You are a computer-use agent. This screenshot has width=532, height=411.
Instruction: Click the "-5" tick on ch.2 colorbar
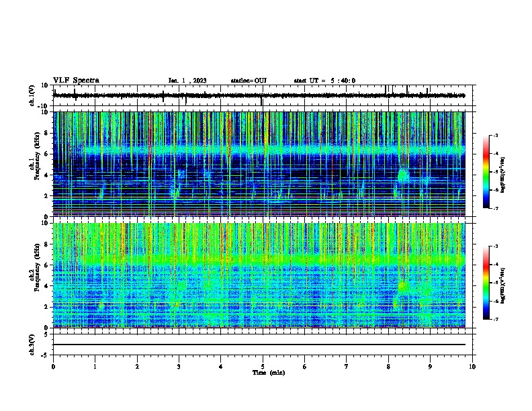(495, 283)
